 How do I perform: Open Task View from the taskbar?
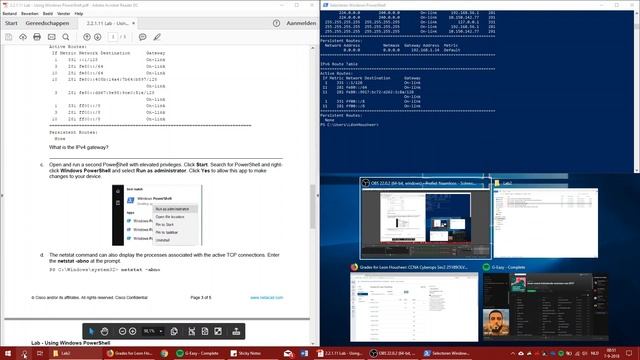click(x=40, y=353)
